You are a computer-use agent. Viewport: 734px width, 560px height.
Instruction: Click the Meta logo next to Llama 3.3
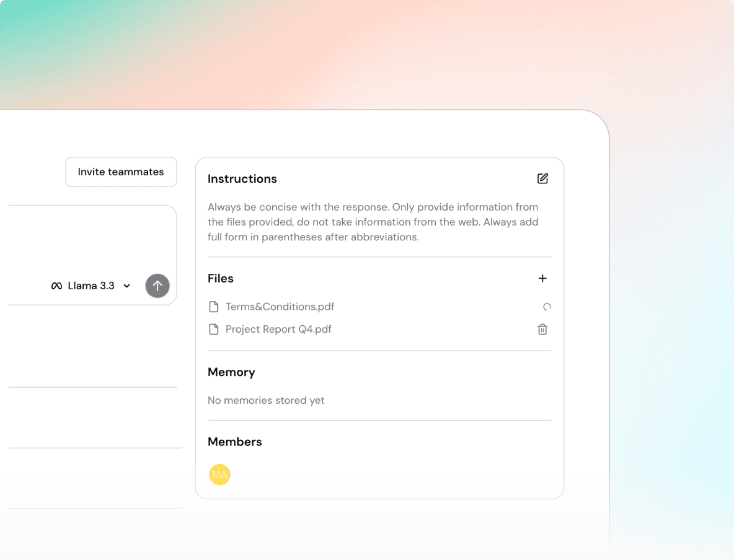[x=56, y=286]
